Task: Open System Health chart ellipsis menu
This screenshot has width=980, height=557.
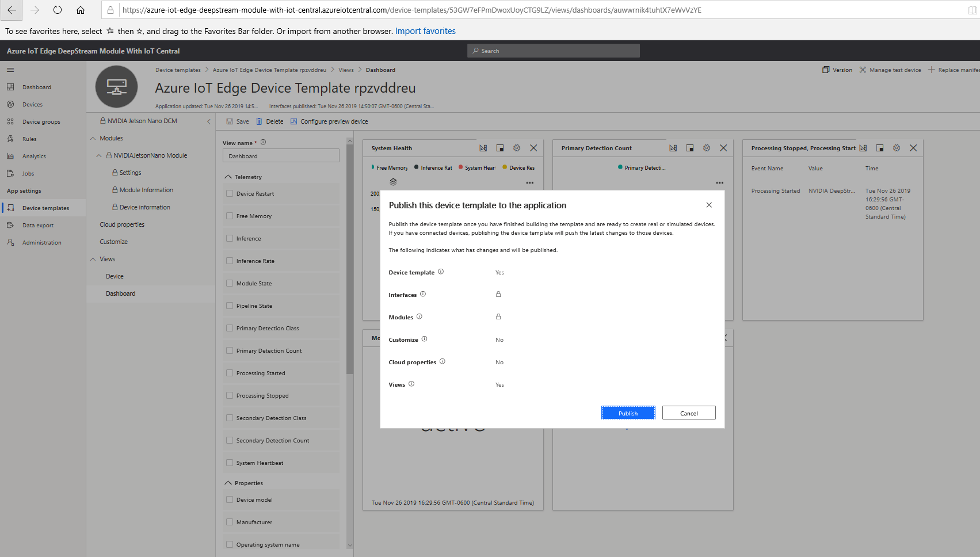Action: click(530, 183)
